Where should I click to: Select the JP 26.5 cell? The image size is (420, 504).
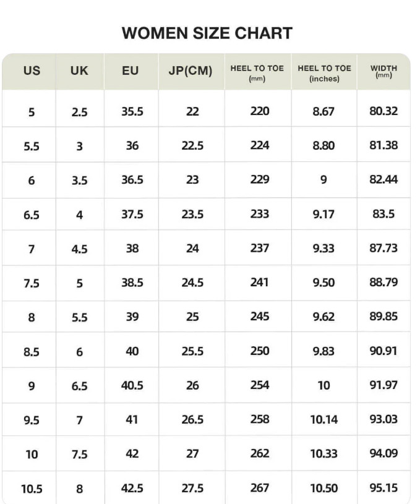tap(192, 419)
